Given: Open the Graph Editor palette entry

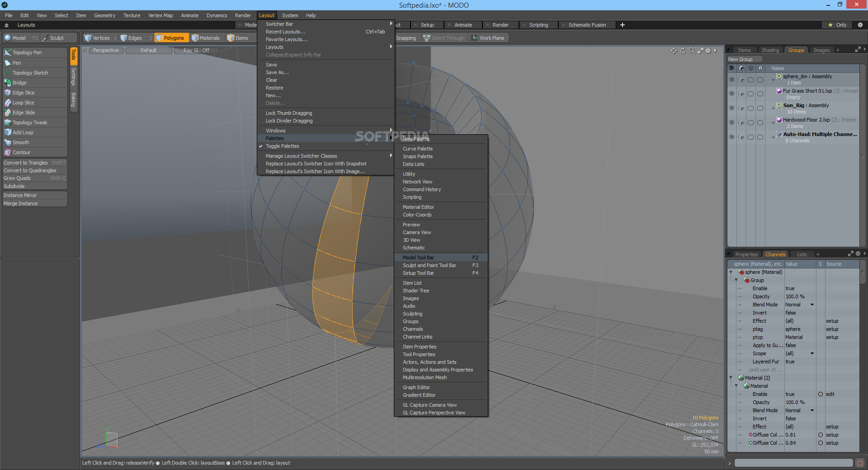Looking at the screenshot, I should click(441, 387).
